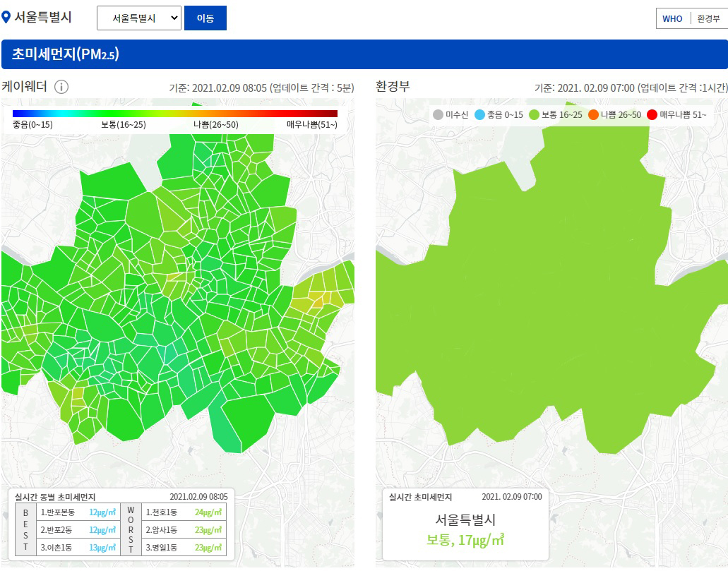Open the 서울특별시 region dropdown
Image resolution: width=728 pixels, height=571 pixels.
[x=139, y=18]
